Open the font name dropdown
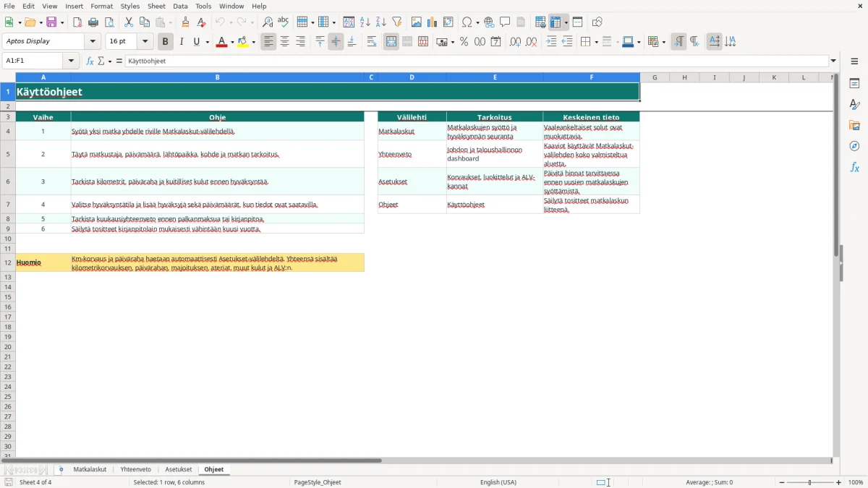Viewport: 868px width, 488px height. click(93, 42)
